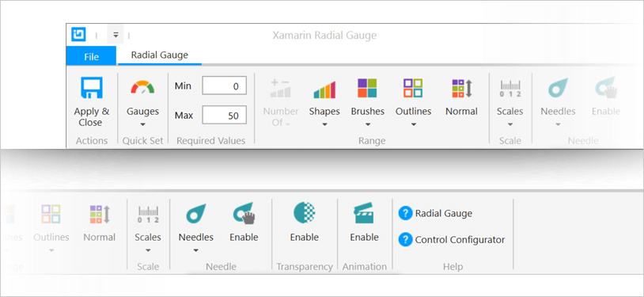Image resolution: width=644 pixels, height=297 pixels.
Task: Expand the Brushes dropdown arrow
Action: coord(368,124)
